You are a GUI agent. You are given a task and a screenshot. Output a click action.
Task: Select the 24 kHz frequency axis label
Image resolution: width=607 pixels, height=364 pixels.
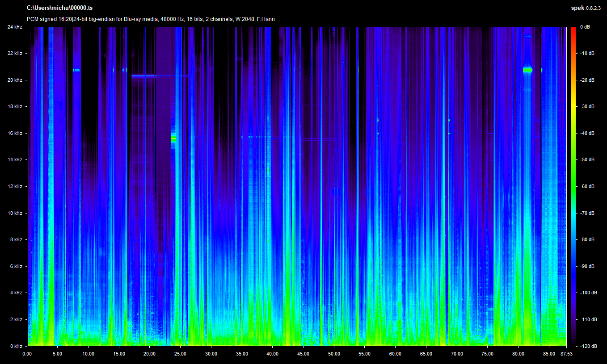click(14, 27)
